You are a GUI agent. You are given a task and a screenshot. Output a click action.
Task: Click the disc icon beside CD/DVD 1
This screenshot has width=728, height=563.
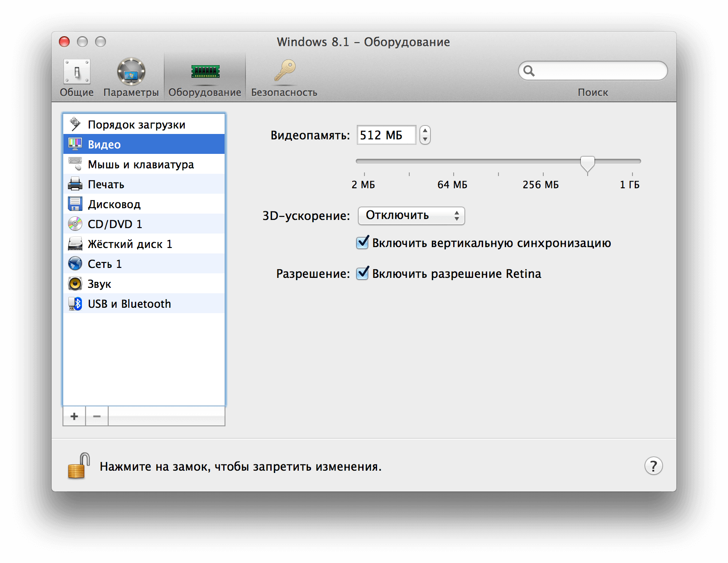tap(75, 224)
